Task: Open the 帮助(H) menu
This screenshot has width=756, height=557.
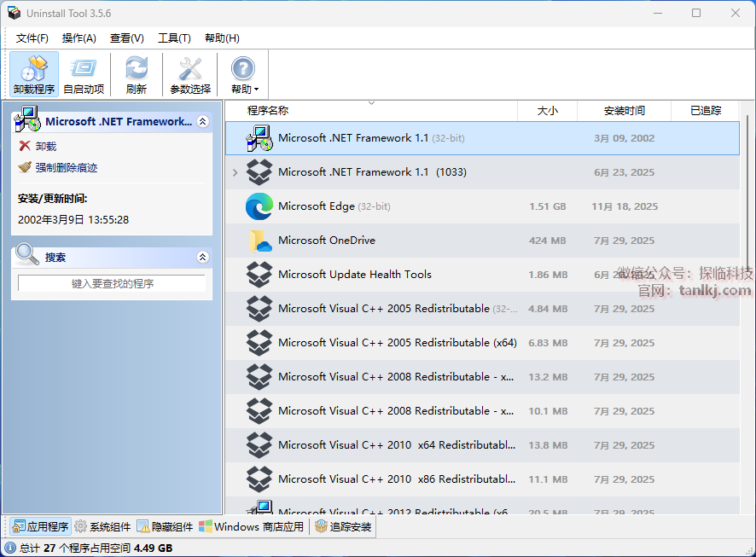Action: (222, 38)
